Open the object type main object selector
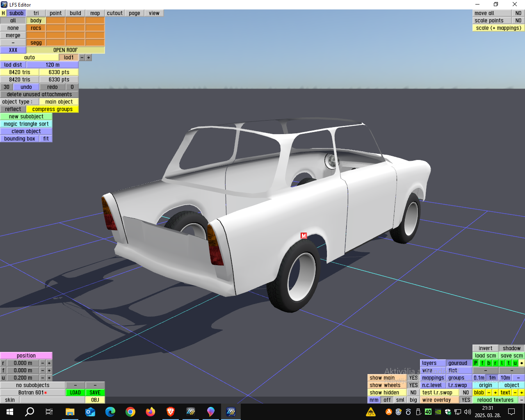Screen dimensions: 525x420 [x=59, y=102]
